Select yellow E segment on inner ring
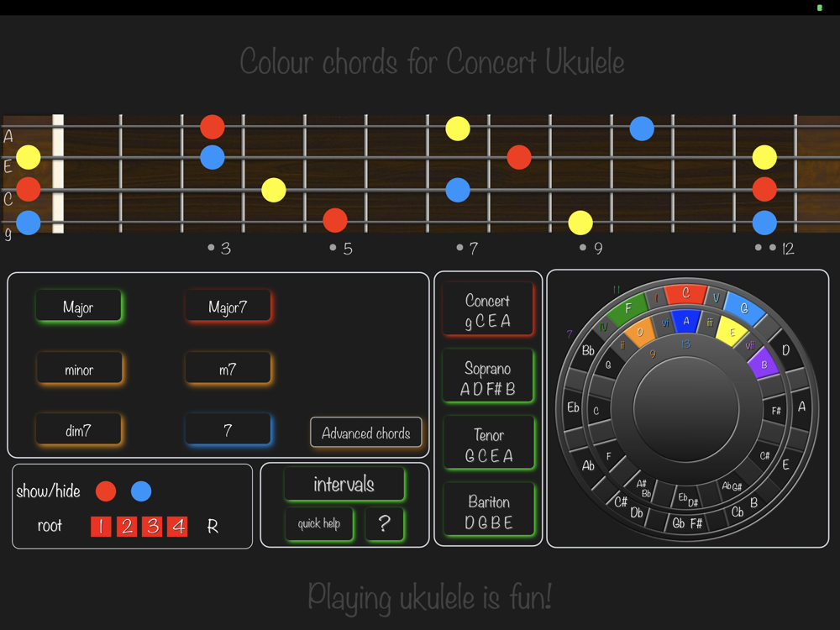This screenshot has width=840, height=630. tap(732, 332)
